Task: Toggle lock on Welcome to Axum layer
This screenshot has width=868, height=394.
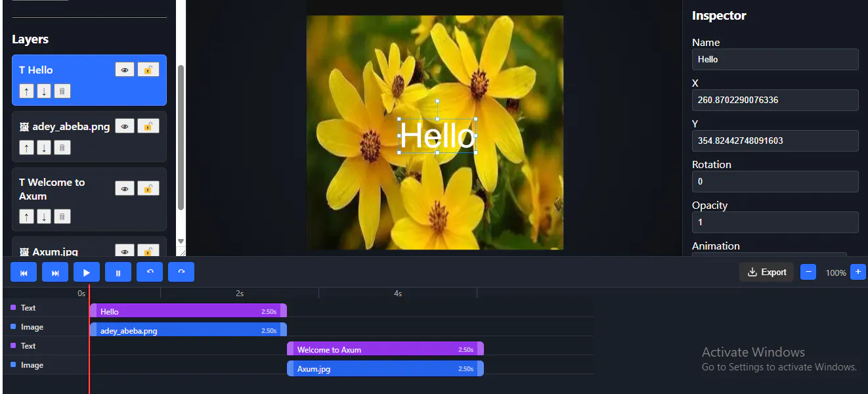Action: pyautogui.click(x=148, y=188)
